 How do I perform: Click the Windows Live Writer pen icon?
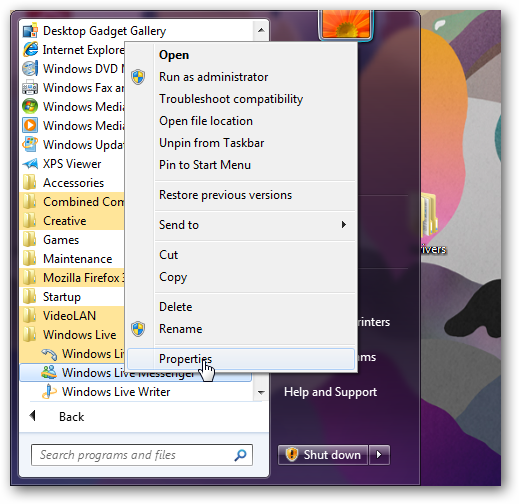point(49,392)
